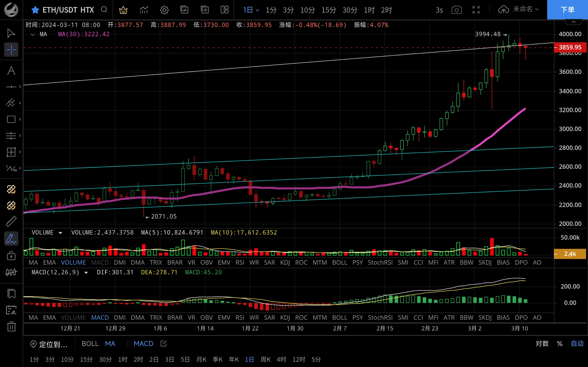Click the red 3859.95 price label
The height and width of the screenshot is (367, 588).
(x=570, y=47)
